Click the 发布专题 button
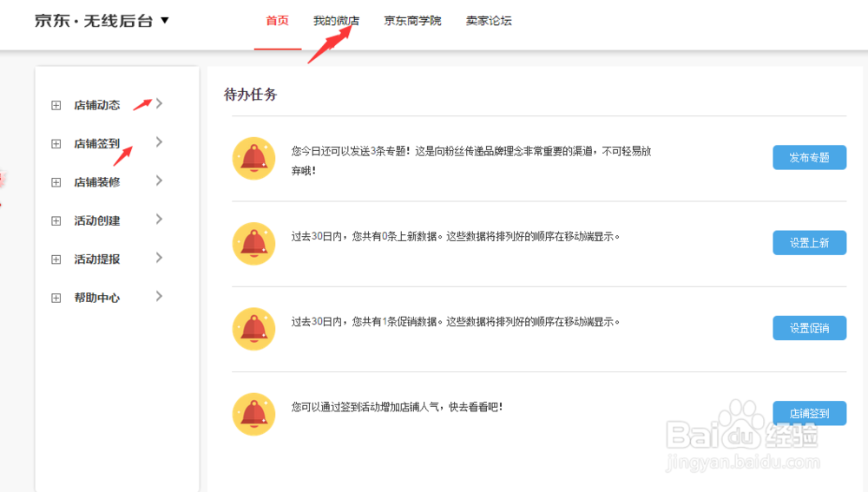This screenshot has width=868, height=492. tap(809, 158)
